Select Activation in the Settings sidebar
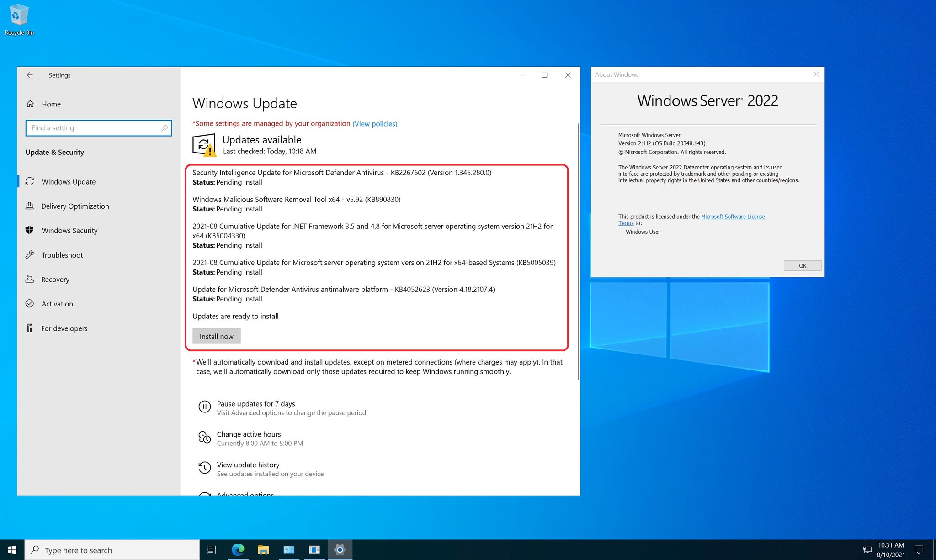This screenshot has width=936, height=560. coord(57,304)
